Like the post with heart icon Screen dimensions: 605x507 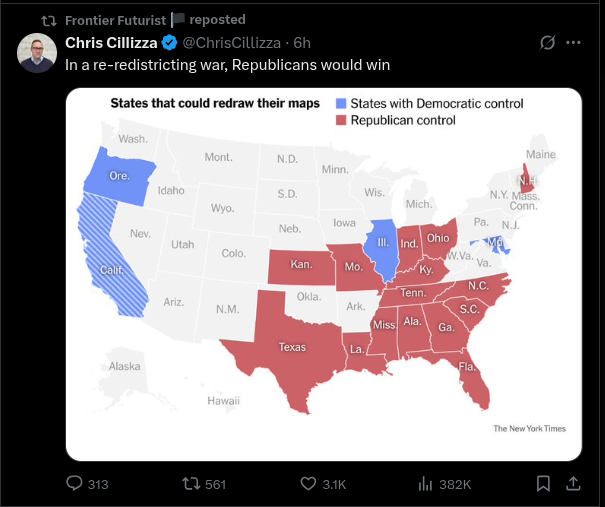(307, 484)
